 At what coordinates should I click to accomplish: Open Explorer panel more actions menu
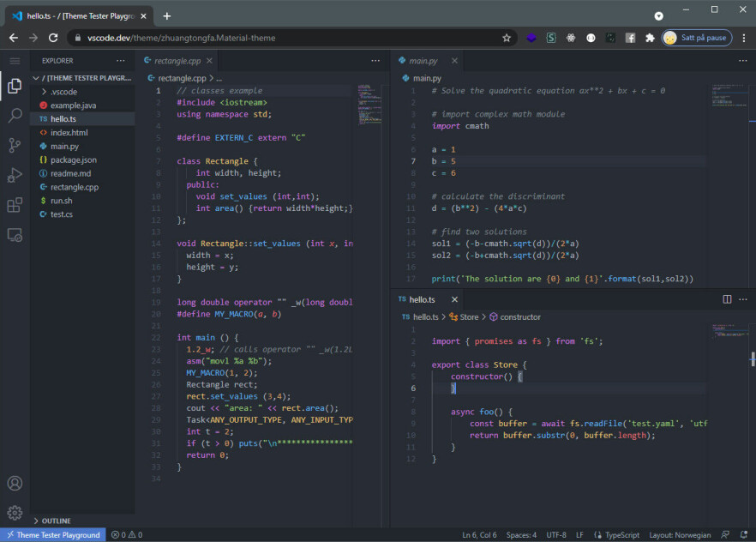[121, 61]
